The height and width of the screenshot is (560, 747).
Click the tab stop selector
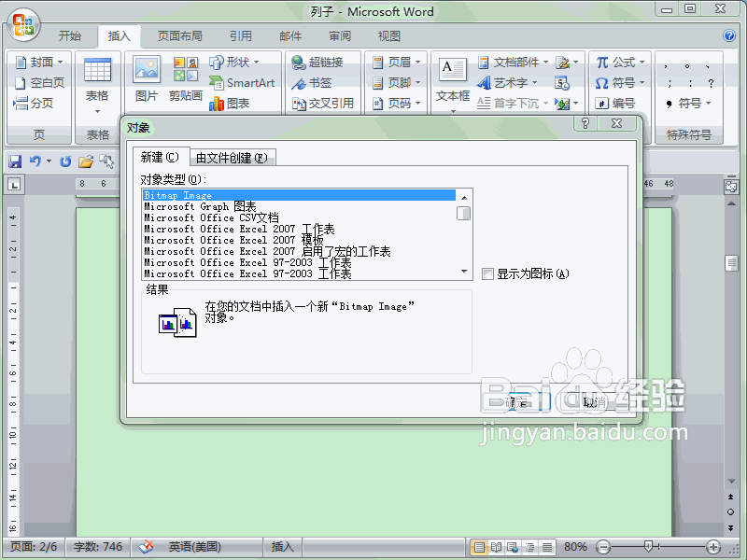14,184
